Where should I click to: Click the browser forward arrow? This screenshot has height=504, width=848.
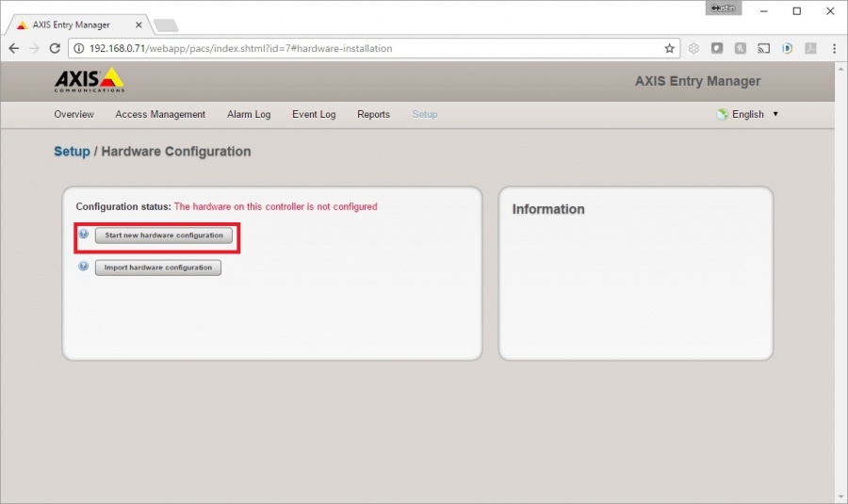click(34, 48)
